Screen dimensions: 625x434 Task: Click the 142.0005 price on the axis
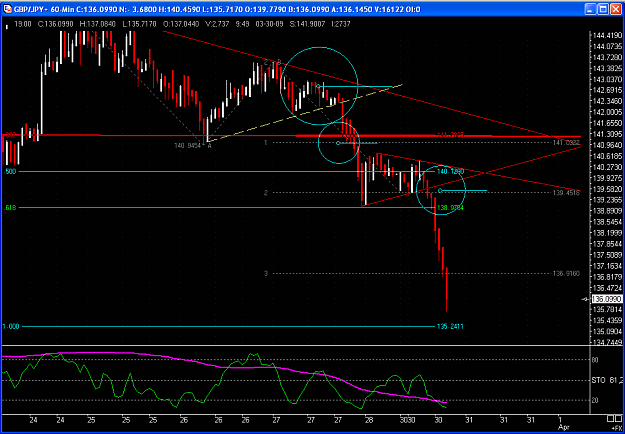point(607,112)
